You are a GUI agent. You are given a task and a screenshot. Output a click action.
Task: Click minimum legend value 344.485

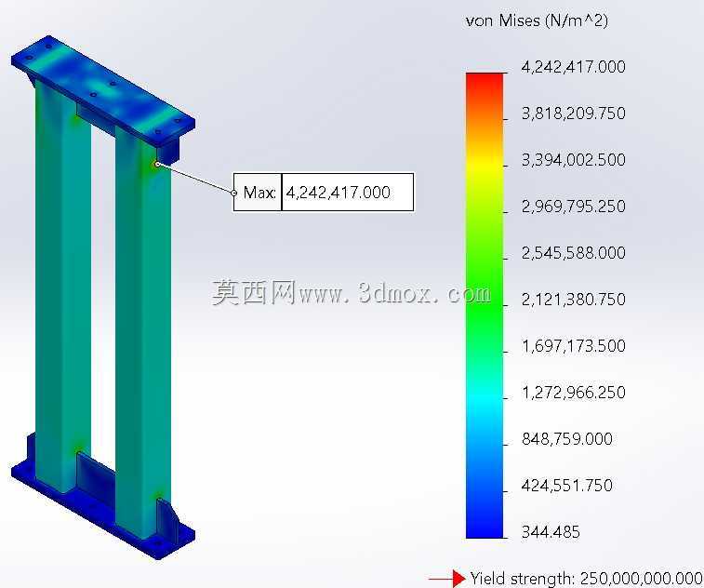551,532
